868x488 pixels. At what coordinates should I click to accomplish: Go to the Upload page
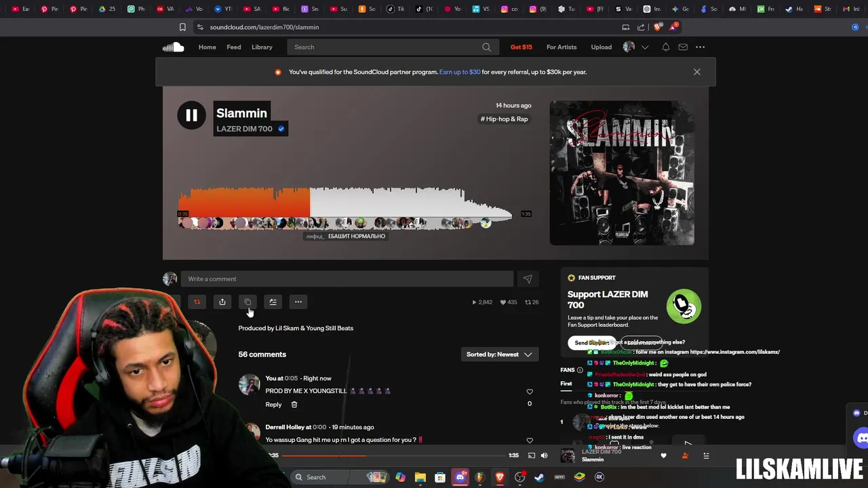tap(601, 47)
